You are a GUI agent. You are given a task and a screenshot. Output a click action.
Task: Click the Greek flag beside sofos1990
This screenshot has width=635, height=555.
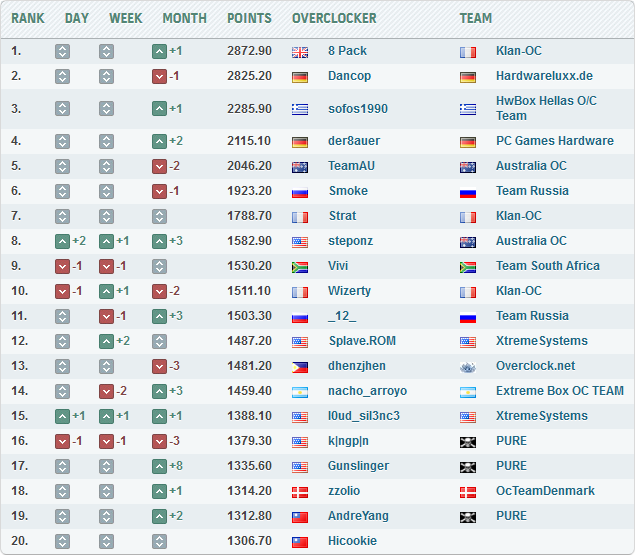tap(300, 109)
